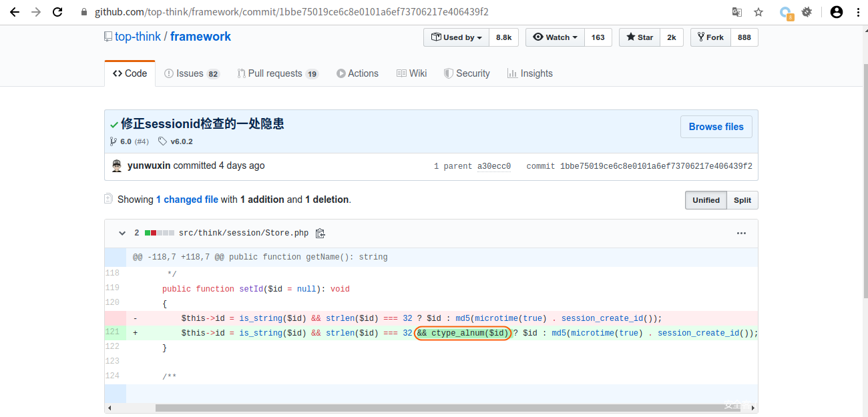Open the translate page icon
The width and height of the screenshot is (868, 417).
click(x=737, y=12)
